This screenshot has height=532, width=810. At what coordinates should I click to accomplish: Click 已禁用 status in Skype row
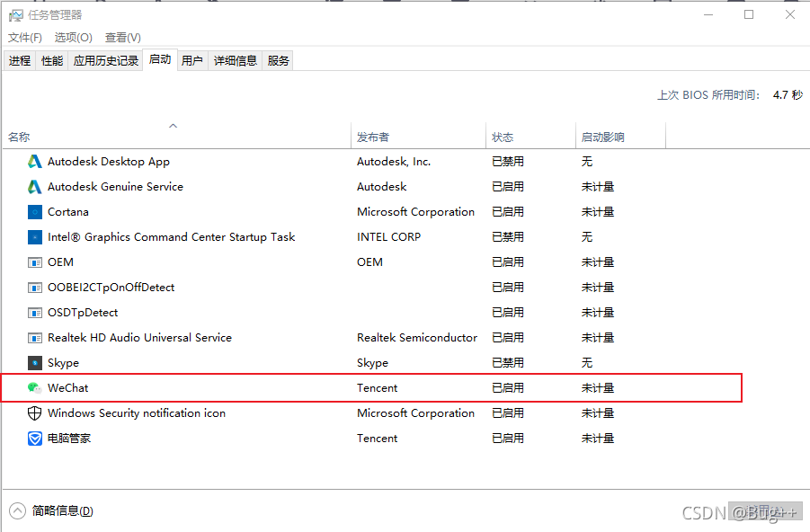[508, 362]
